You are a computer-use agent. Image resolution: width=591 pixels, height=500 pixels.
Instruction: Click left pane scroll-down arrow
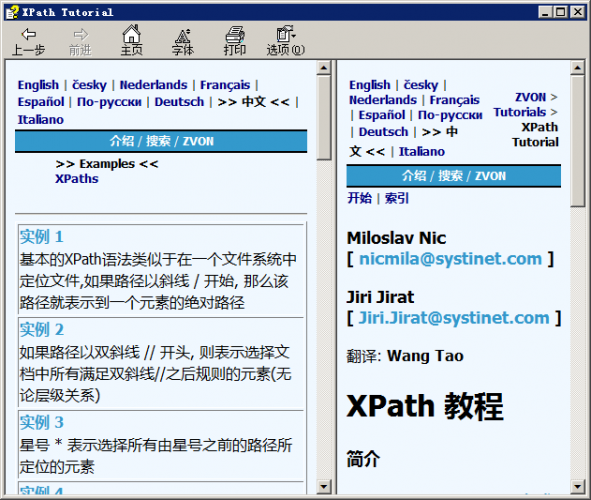click(323, 486)
